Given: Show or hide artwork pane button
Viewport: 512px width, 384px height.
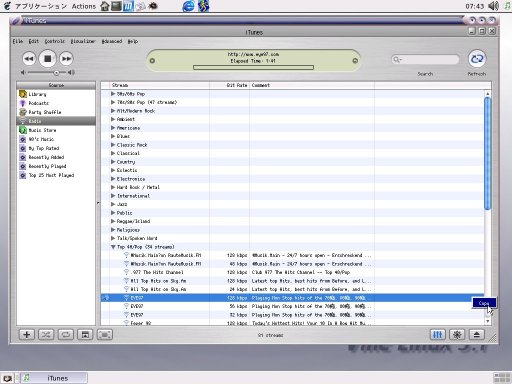Looking at the screenshot, I should click(x=85, y=334).
